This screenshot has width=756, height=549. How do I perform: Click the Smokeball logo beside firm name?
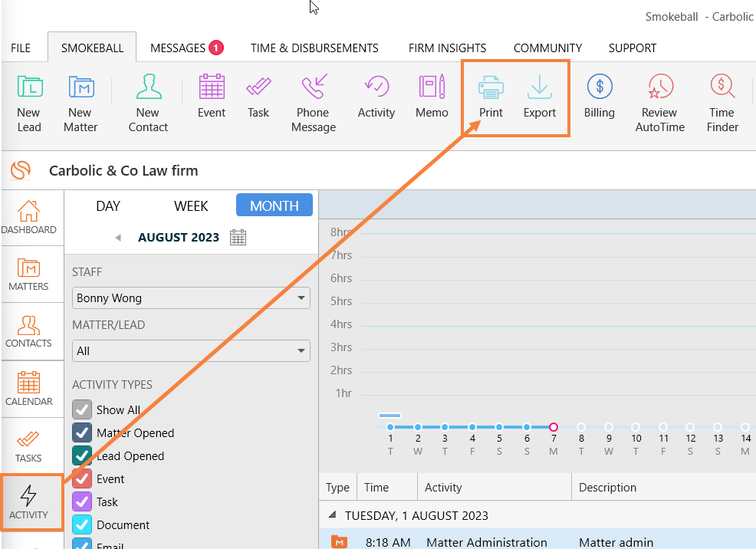[x=21, y=170]
